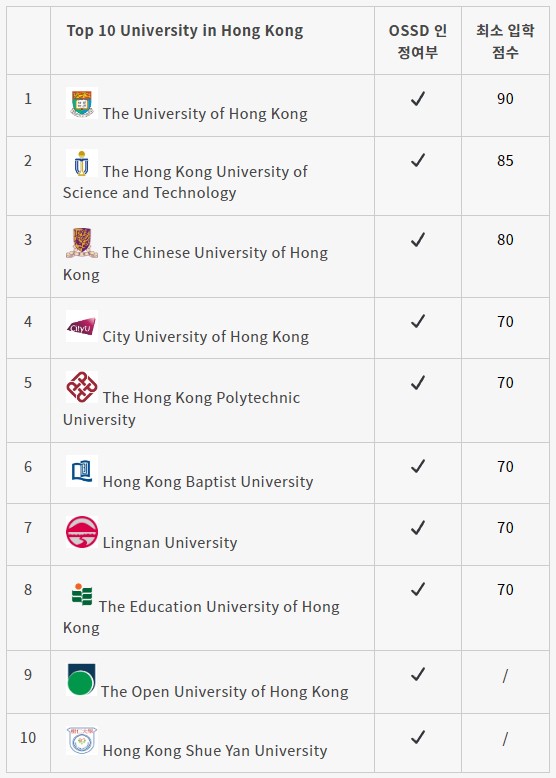Screen dimensions: 556x778
Task: Select the Open University green circle logo
Action: (82, 680)
